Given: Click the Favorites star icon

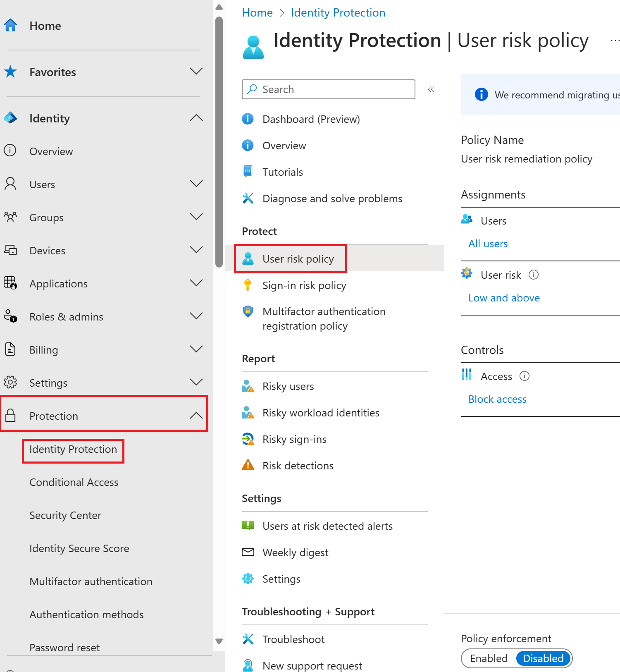Looking at the screenshot, I should (x=10, y=72).
